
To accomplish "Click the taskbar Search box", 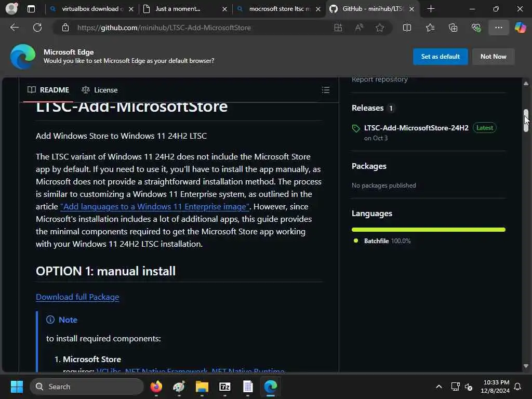I will click(87, 387).
